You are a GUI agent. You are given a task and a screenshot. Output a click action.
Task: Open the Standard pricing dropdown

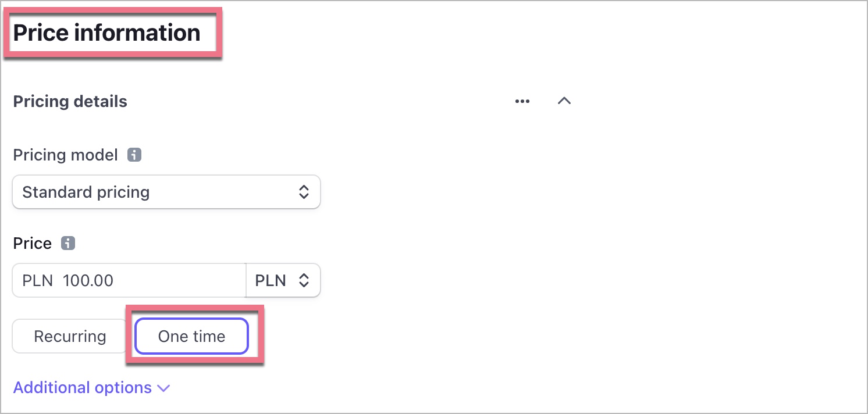[166, 192]
